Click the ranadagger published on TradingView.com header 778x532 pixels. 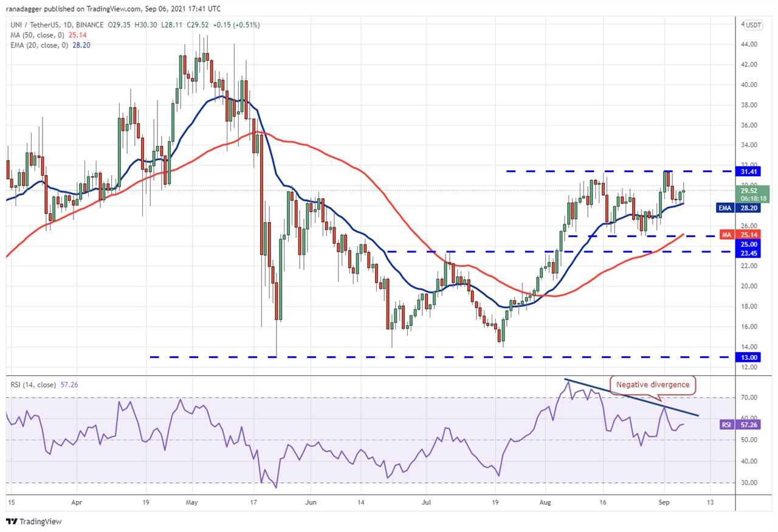(114, 9)
